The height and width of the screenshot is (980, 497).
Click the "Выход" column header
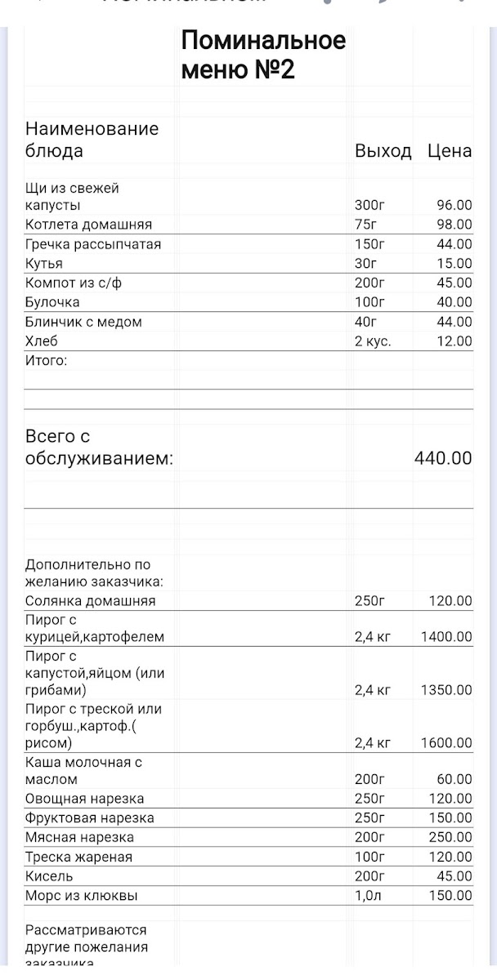tap(383, 151)
